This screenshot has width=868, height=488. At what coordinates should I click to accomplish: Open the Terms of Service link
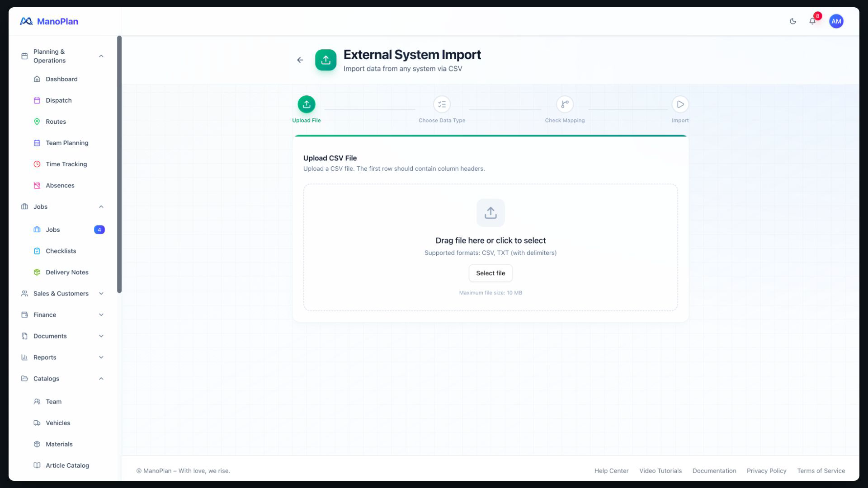click(x=821, y=471)
